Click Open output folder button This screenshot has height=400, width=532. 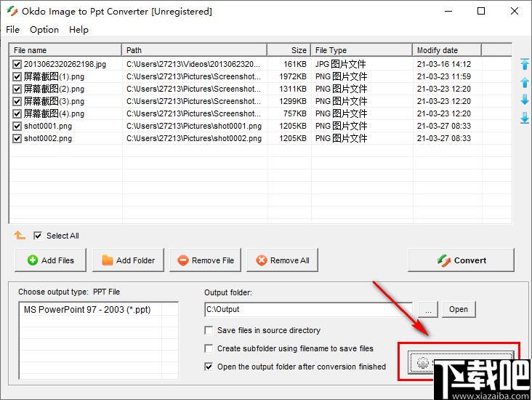(x=459, y=309)
